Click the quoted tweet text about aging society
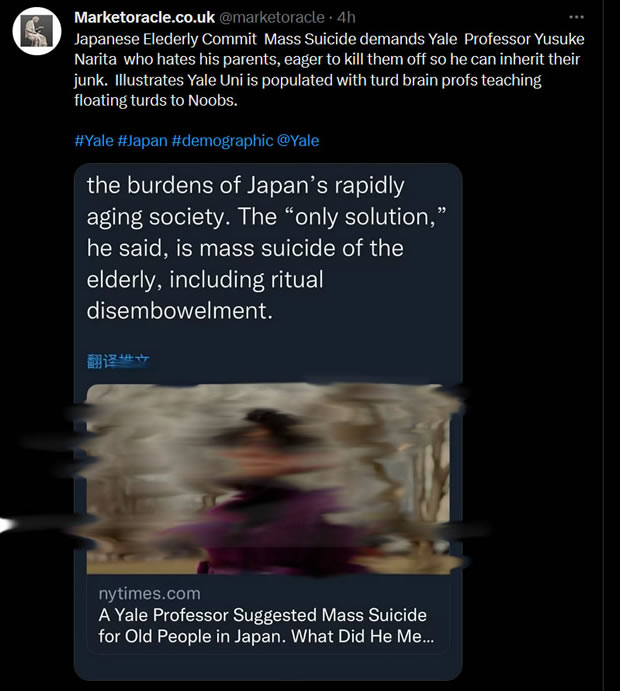Viewport: 620px width, 691px height. 267,248
